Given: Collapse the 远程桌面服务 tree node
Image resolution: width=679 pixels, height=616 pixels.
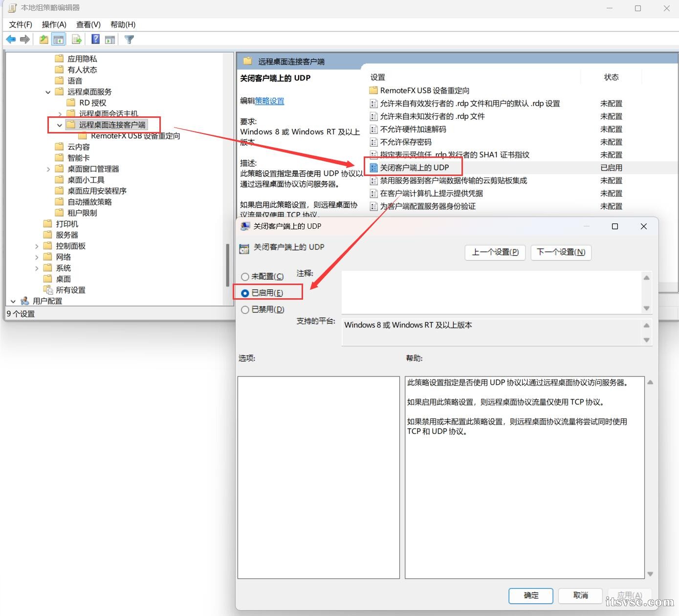Looking at the screenshot, I should click(48, 92).
